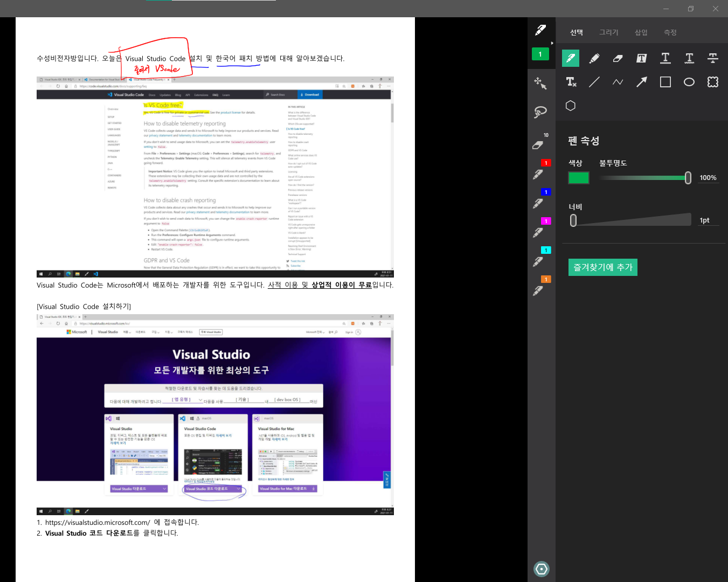Click the 불투명도 opacity slider handle
Viewport: 728px width, 582px height.
(688, 178)
